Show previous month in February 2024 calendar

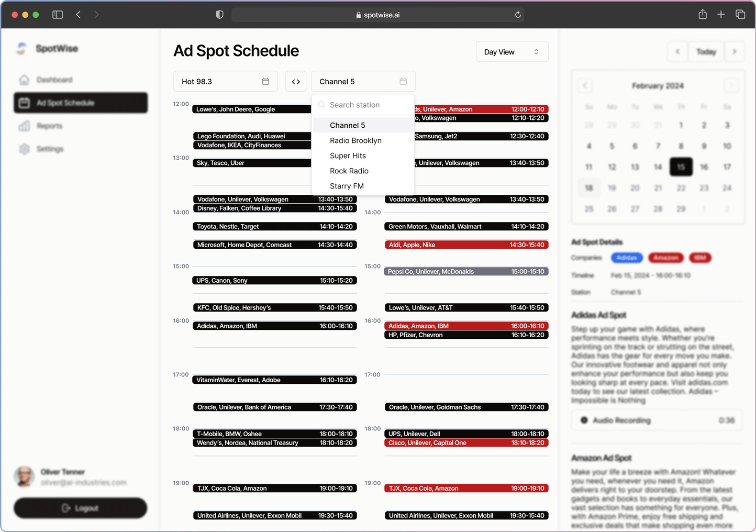click(585, 85)
